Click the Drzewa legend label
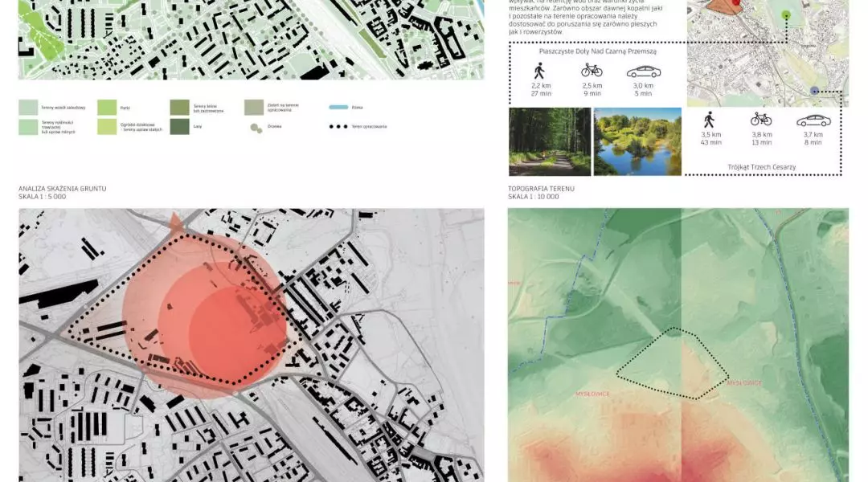 click(x=275, y=127)
